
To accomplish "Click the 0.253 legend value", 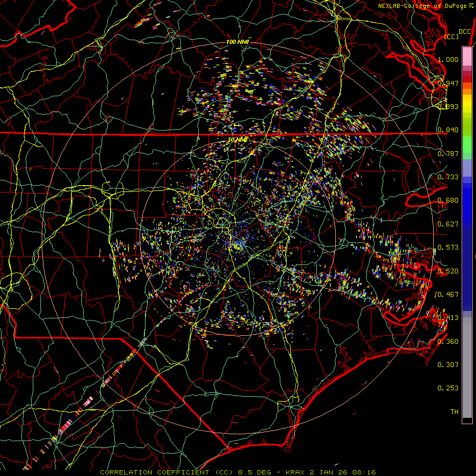I will point(448,388).
